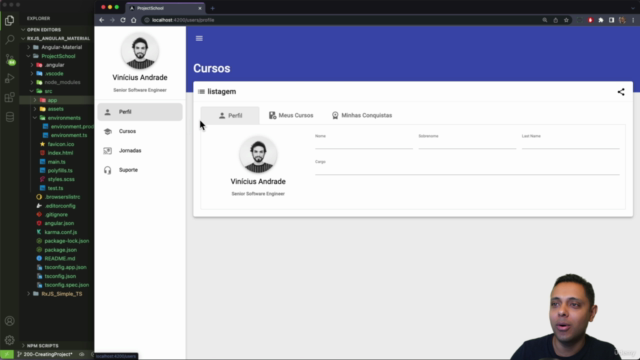The height and width of the screenshot is (360, 640).
Task: Click the browser home icon
Action: pos(133,20)
